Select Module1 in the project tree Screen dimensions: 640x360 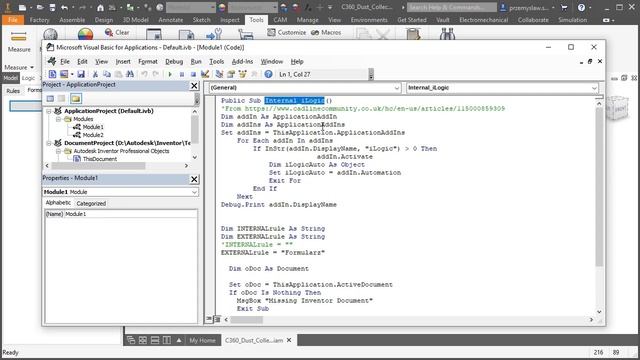[93, 127]
